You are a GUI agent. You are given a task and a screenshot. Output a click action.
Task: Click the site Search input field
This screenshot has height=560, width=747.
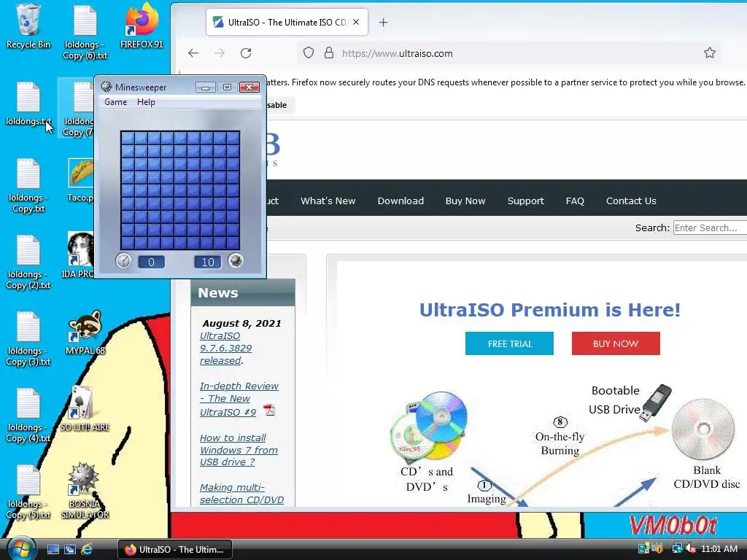[x=710, y=227]
